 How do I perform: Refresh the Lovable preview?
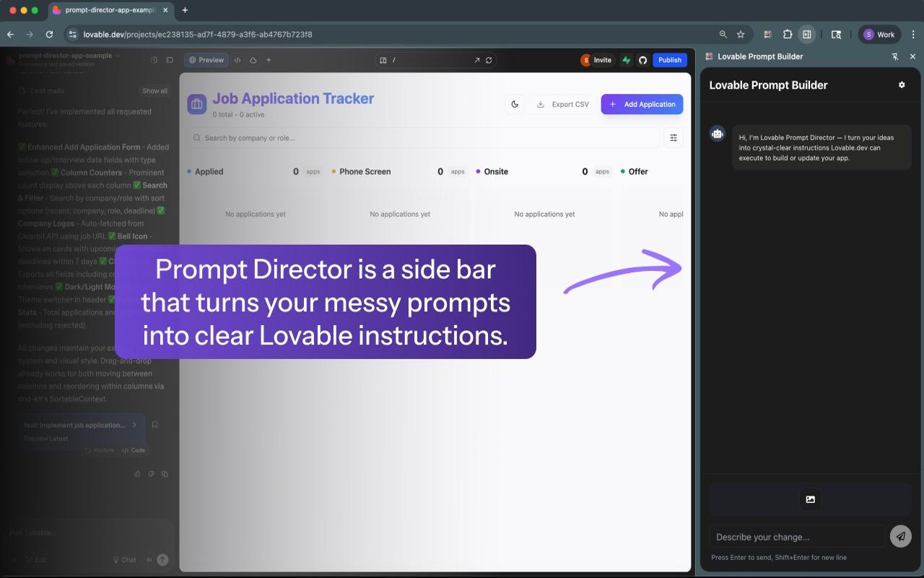coord(489,60)
